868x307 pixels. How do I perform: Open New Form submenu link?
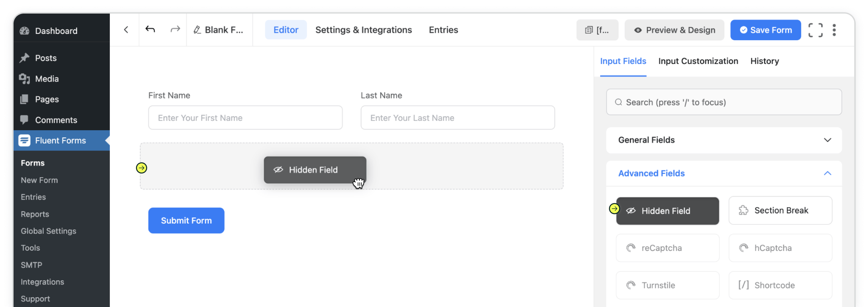point(39,180)
